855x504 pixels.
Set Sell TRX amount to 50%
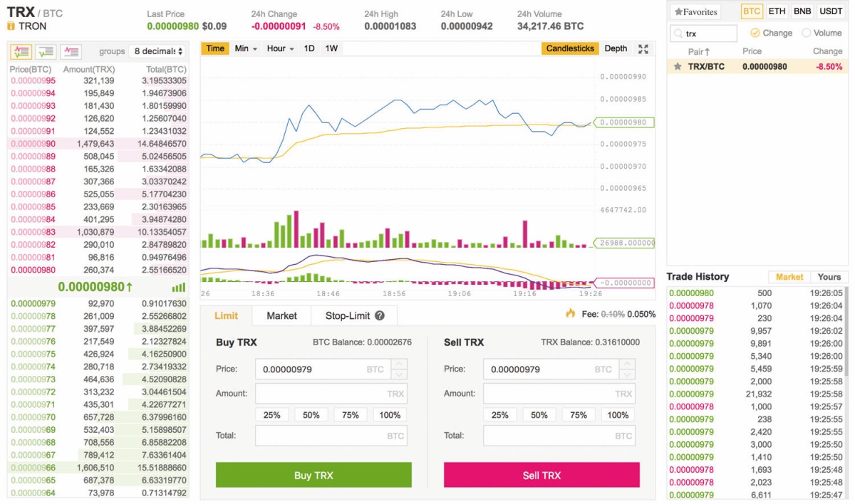[539, 415]
